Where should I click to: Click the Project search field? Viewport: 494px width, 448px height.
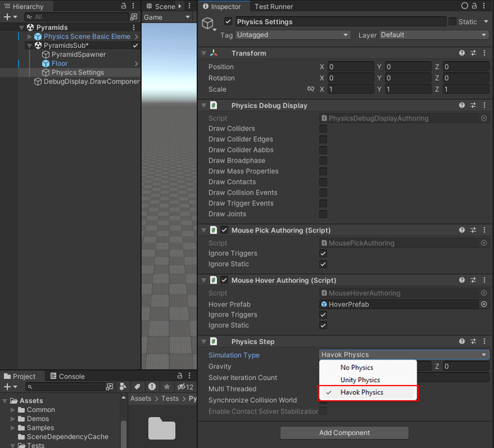click(65, 387)
